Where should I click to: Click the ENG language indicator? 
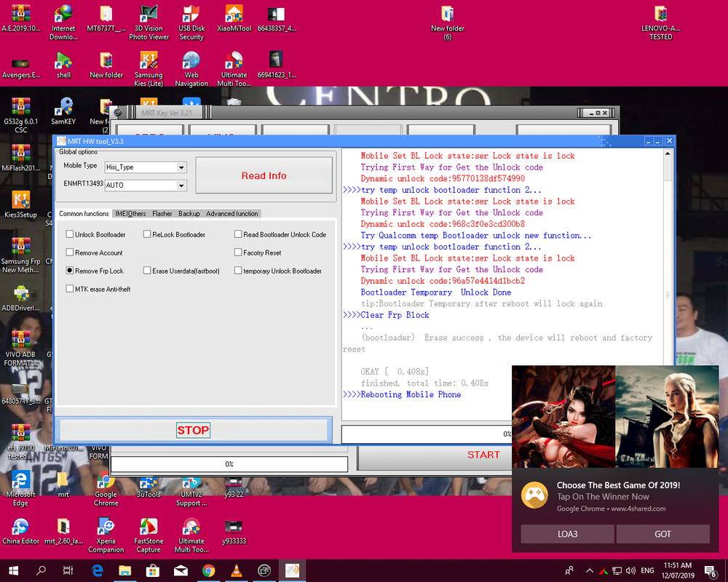tap(647, 570)
